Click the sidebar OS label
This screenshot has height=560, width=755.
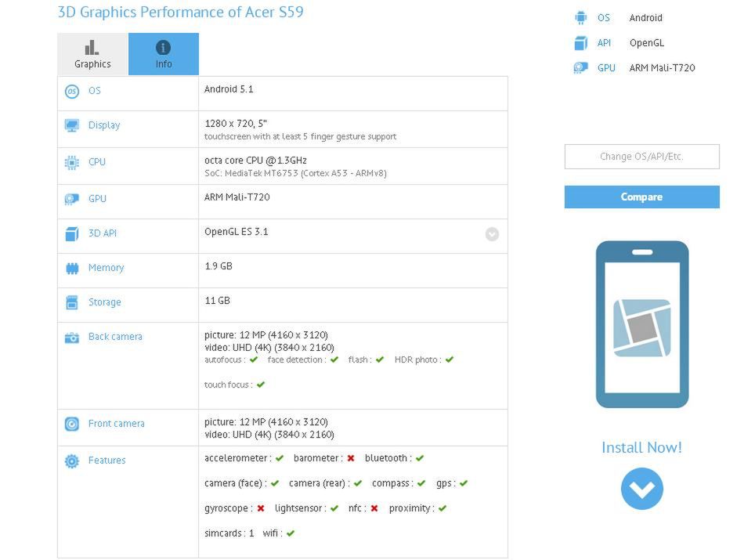tap(604, 18)
